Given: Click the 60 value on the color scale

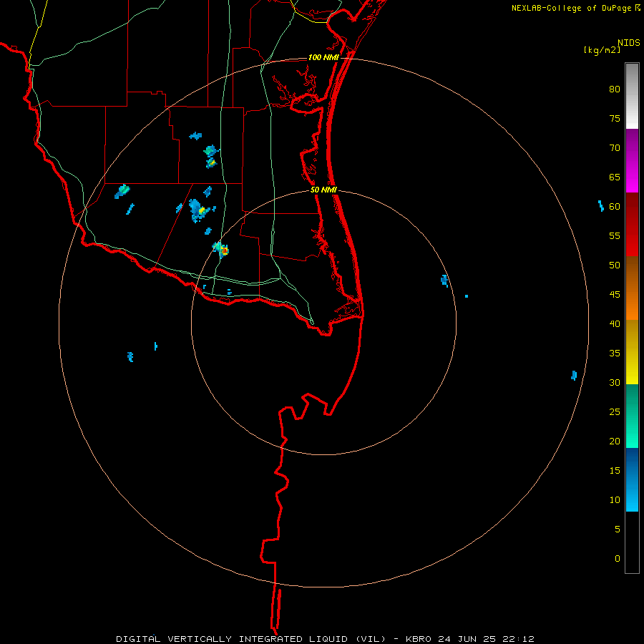Looking at the screenshot, I should [x=615, y=207].
